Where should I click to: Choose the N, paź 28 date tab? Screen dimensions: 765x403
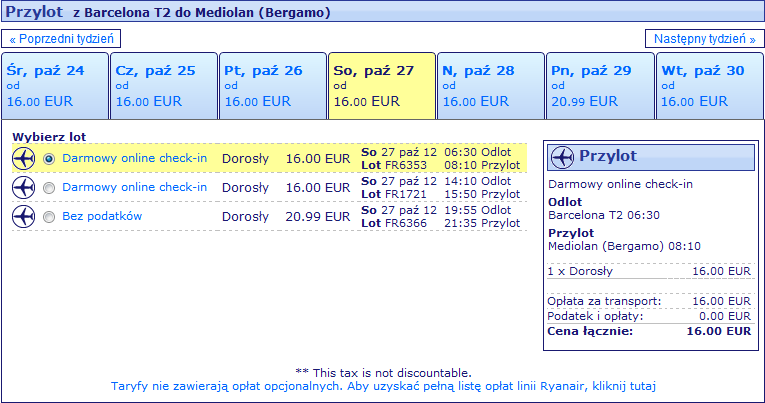point(491,86)
